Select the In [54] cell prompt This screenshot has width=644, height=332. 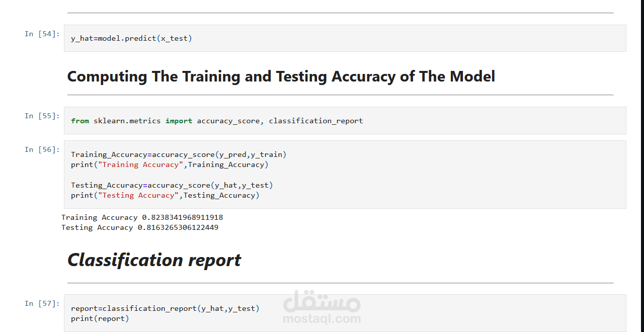(42, 34)
